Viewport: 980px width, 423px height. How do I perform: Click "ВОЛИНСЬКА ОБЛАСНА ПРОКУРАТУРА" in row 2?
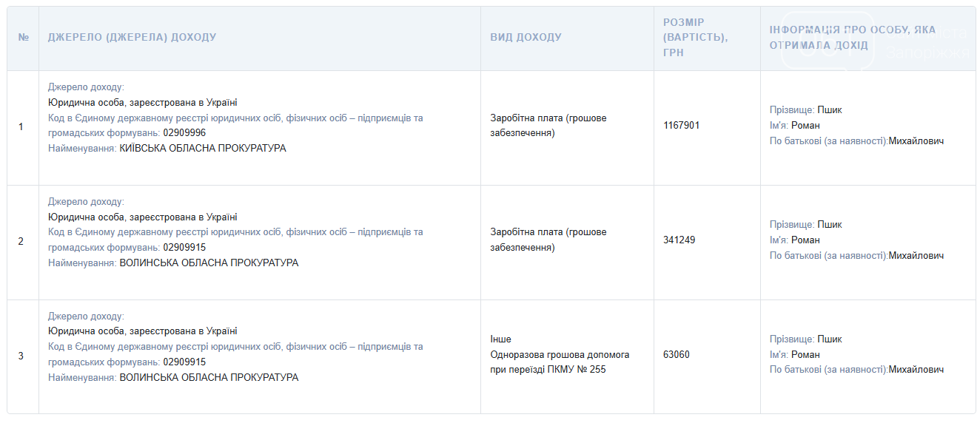point(209,263)
